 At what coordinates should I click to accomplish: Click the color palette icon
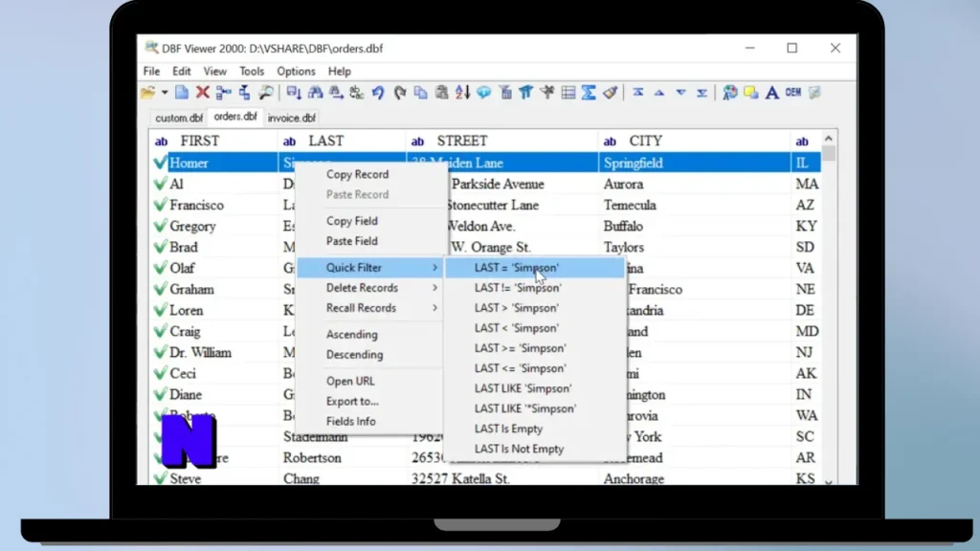(730, 93)
